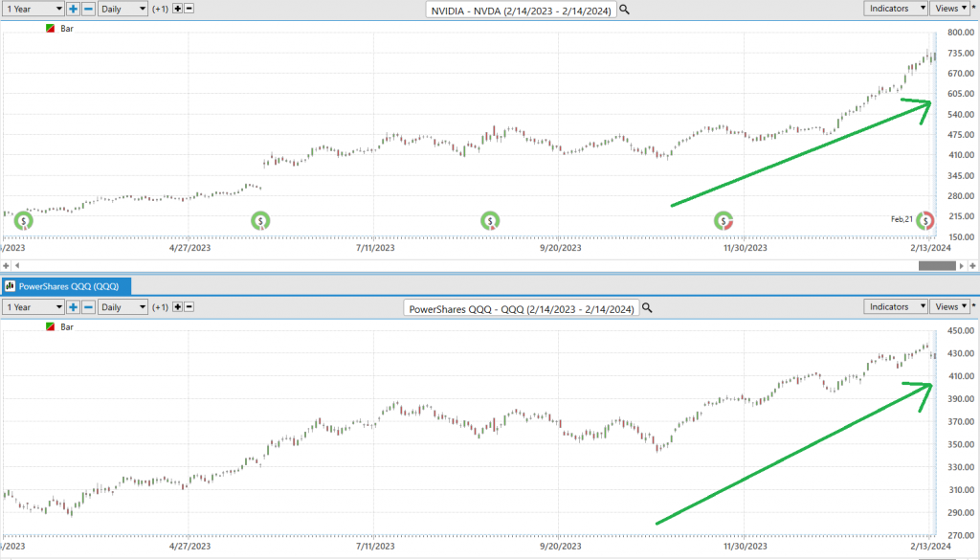Click the Bar legend color swatch in QQQ chart

51,326
